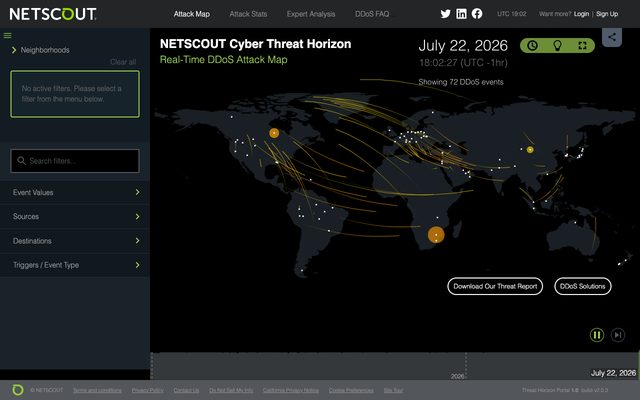The height and width of the screenshot is (400, 640).
Task: Click the July 22, 2026 date heading
Action: (x=463, y=45)
